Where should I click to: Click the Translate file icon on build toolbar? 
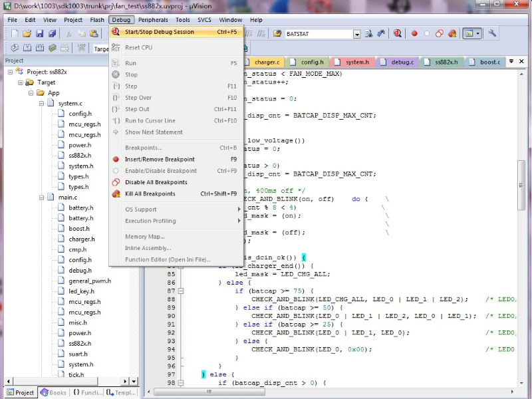[15, 48]
